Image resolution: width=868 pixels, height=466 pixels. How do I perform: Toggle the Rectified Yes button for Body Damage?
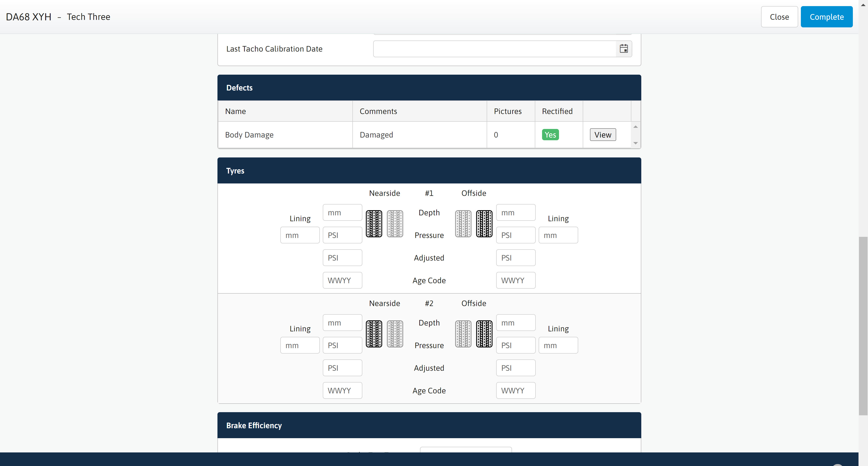click(550, 134)
